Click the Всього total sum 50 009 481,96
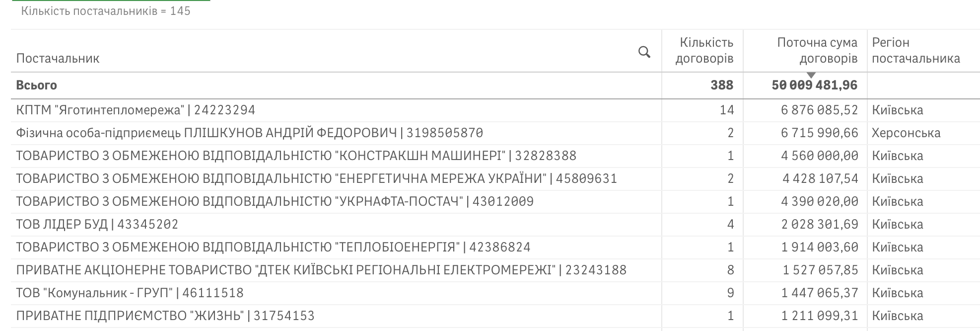 point(814,85)
